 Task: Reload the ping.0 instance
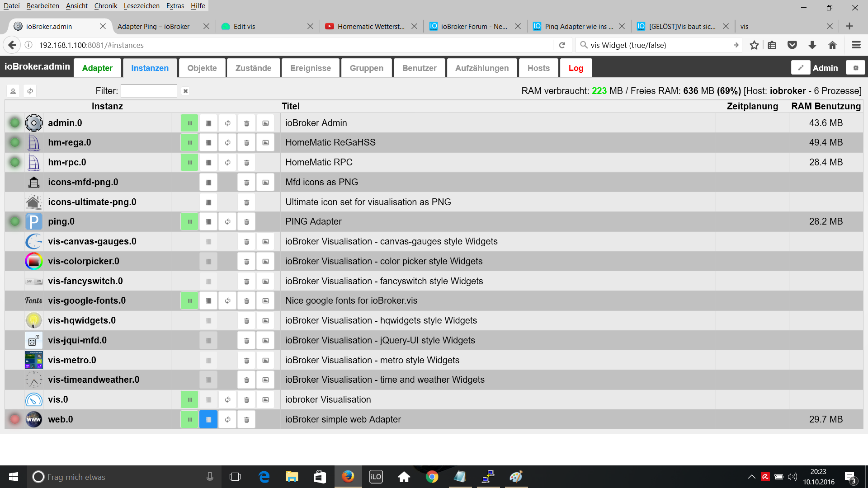[227, 221]
